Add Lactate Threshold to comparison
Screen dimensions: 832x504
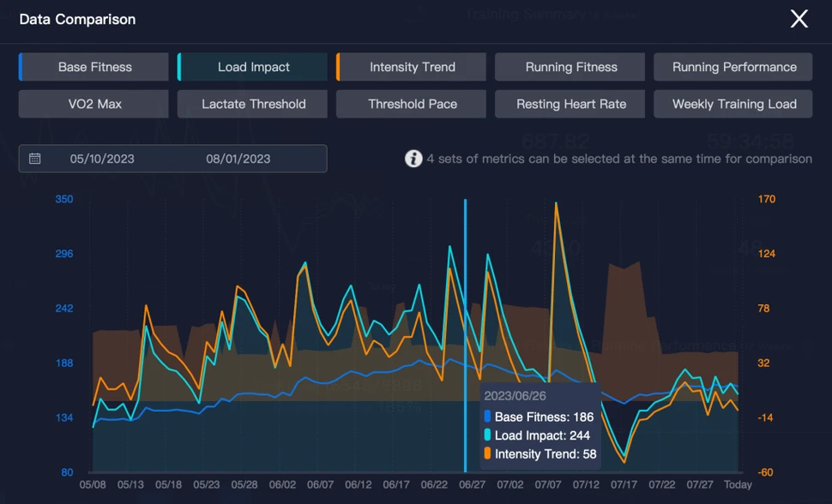pos(253,104)
